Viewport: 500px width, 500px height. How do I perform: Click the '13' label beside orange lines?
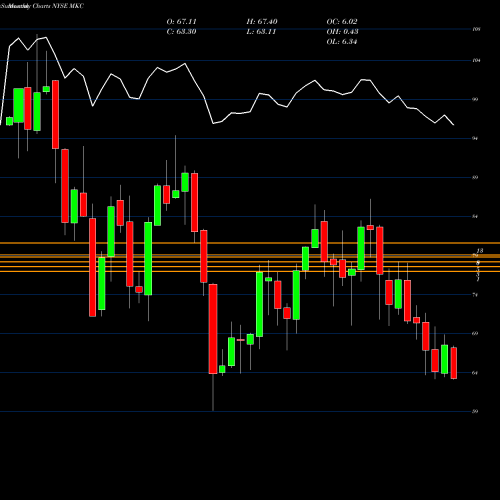click(480, 251)
